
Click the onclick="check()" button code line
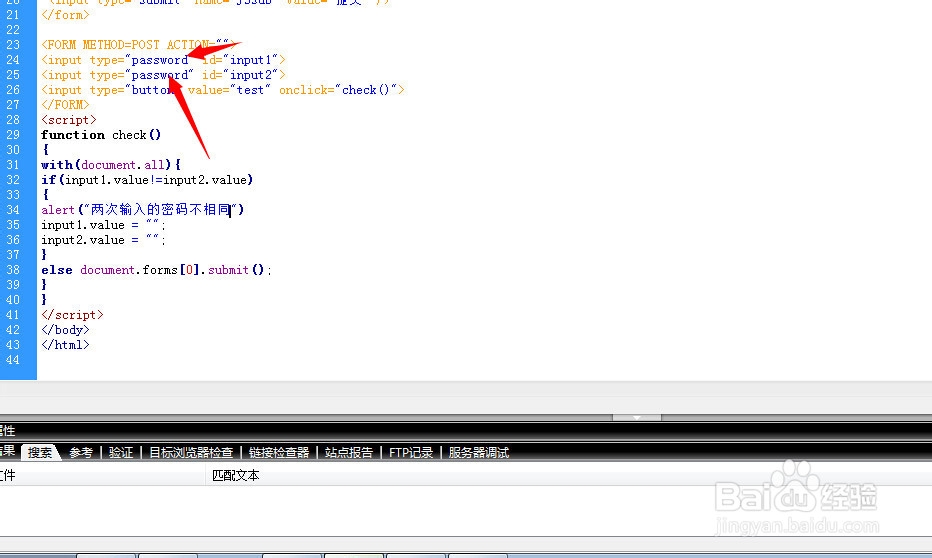tap(223, 90)
